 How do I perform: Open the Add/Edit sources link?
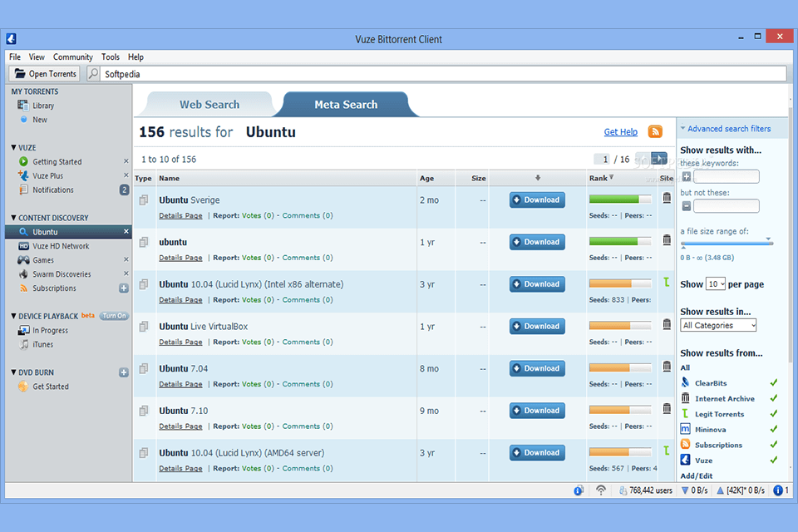697,476
